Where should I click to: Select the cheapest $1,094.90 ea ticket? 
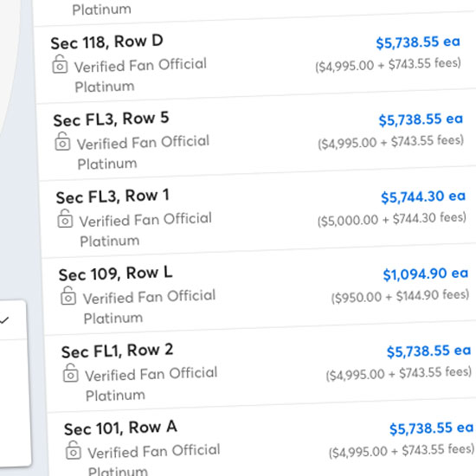click(x=425, y=274)
